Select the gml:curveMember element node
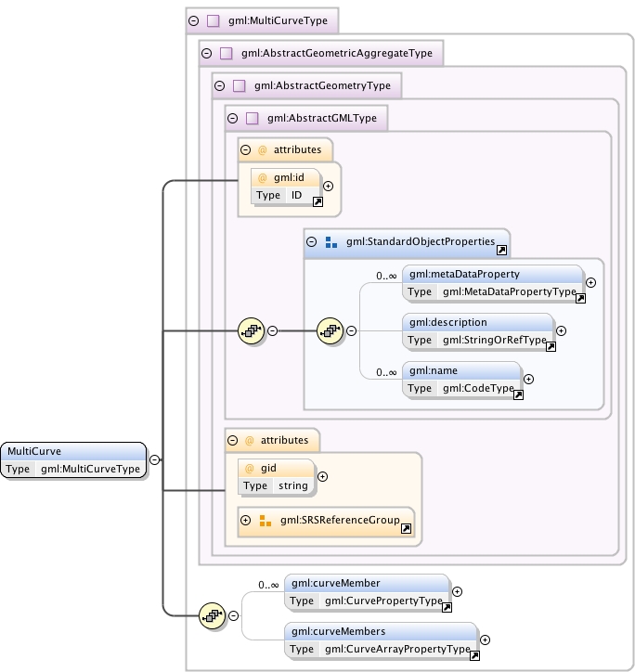Viewport: 635px width, 672px height. click(x=367, y=592)
